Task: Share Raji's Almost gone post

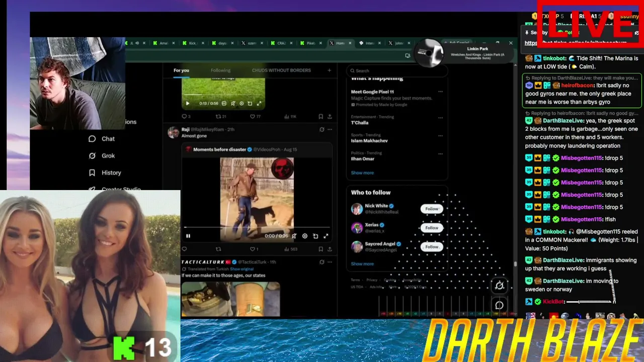Action: [x=330, y=249]
